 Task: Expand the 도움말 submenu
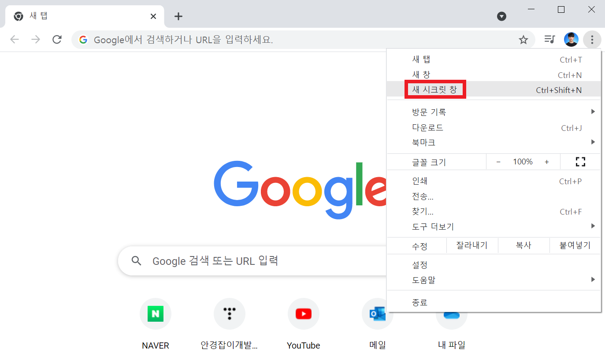pyautogui.click(x=494, y=280)
